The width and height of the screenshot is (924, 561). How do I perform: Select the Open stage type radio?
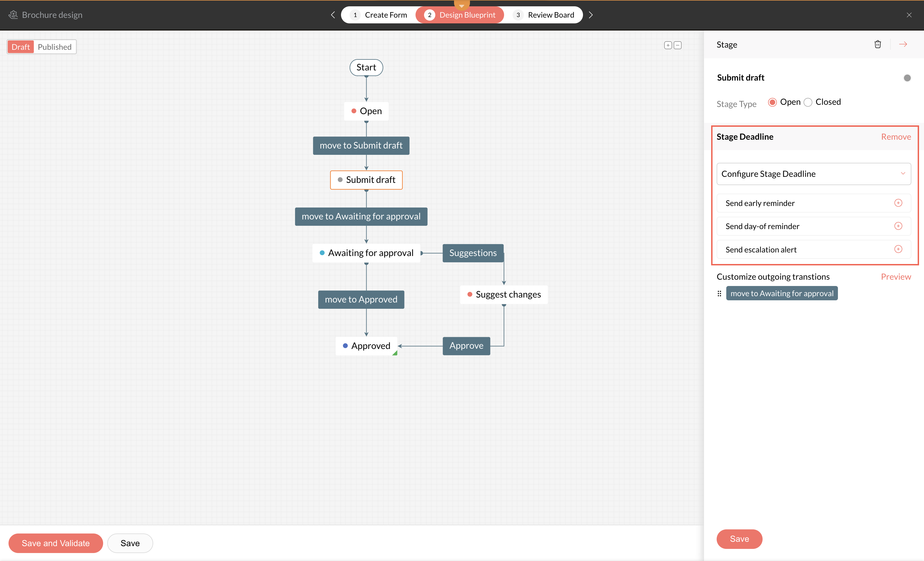[772, 102]
